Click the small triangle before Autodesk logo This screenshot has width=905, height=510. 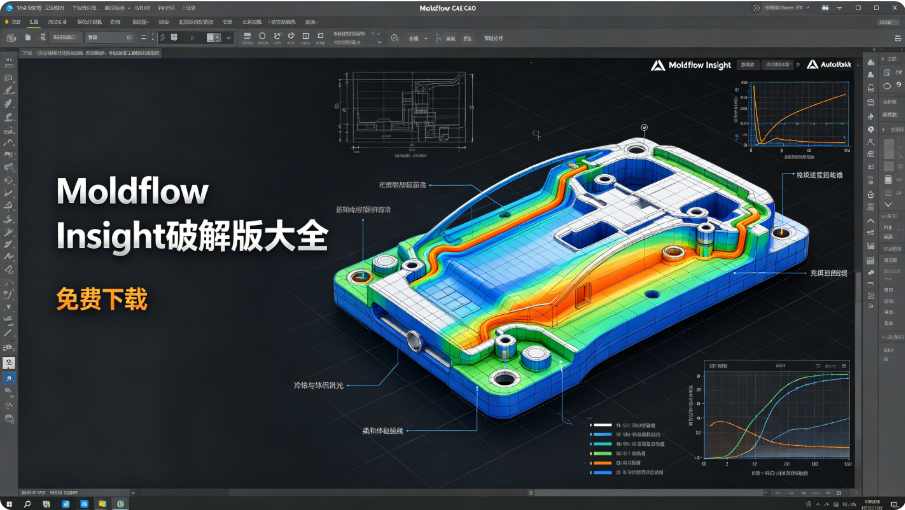coord(798,65)
